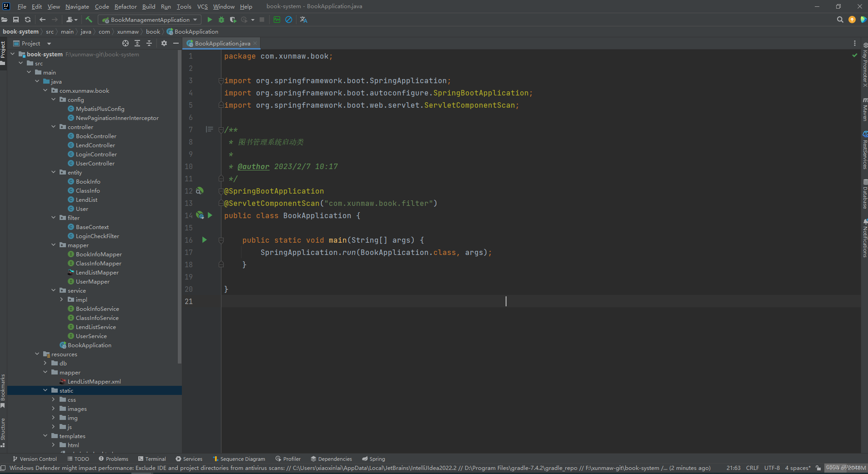Screen dimensions: 868x474
Task: Open the Spring tool window
Action: click(x=373, y=459)
